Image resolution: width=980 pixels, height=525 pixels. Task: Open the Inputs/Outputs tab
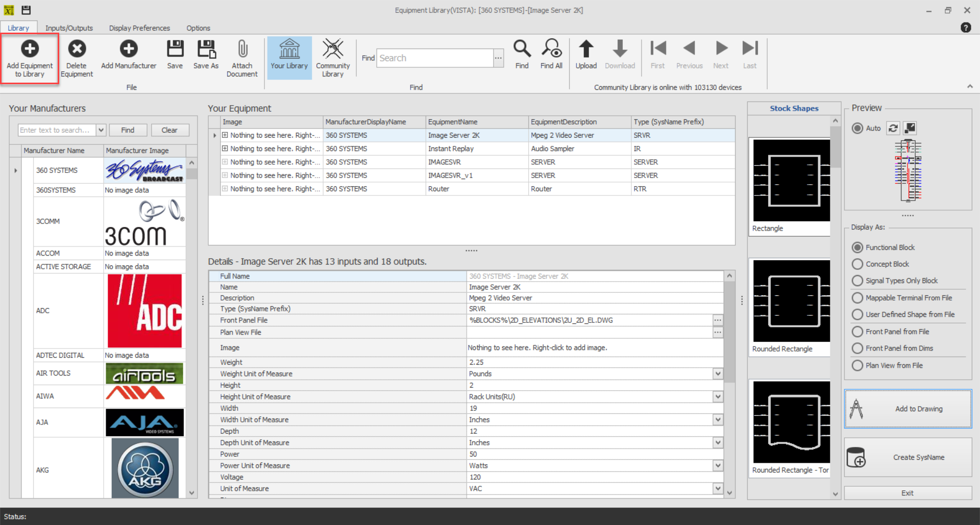pos(69,28)
